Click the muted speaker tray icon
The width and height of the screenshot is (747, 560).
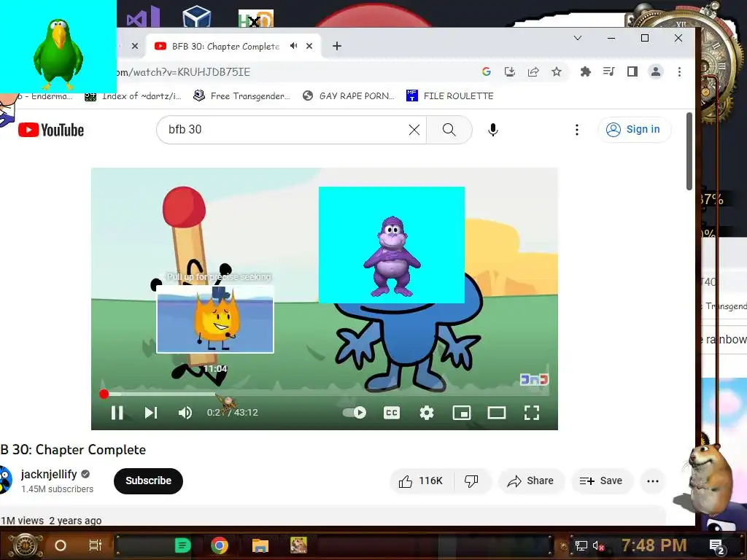598,545
